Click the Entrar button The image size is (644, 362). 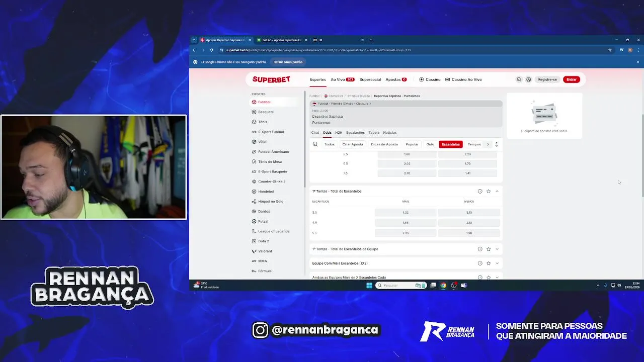[572, 79]
